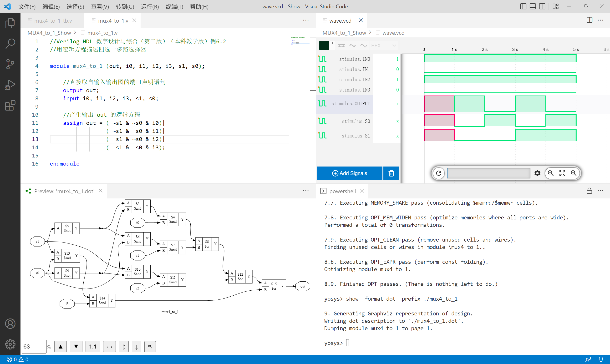
Task: Open more actions for dot preview group
Action: pyautogui.click(x=306, y=191)
